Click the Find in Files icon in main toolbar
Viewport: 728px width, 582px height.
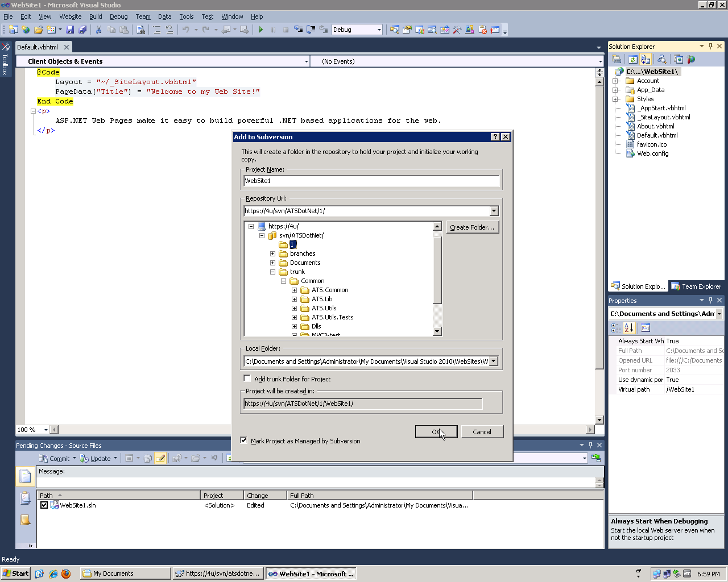(140, 30)
